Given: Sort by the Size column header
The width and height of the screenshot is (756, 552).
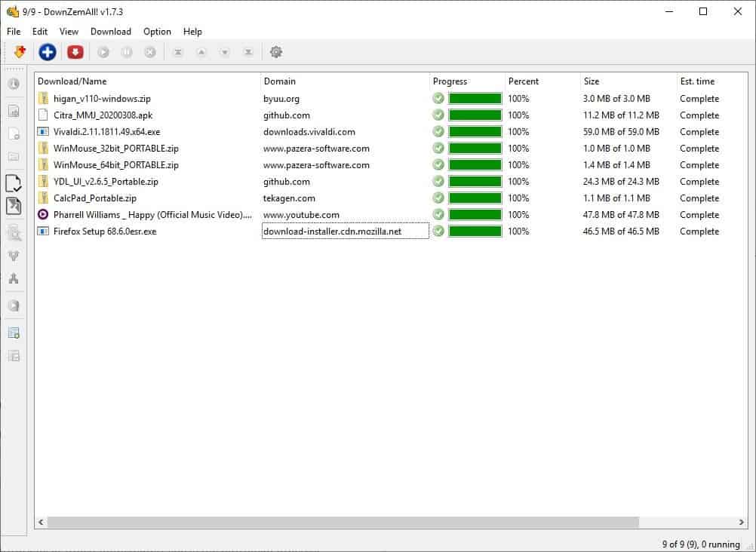Looking at the screenshot, I should 628,81.
